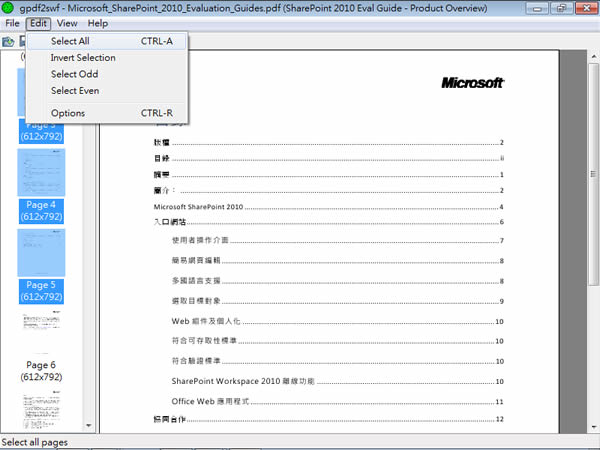Click the preview vertical scrollbar thumb

(593, 174)
